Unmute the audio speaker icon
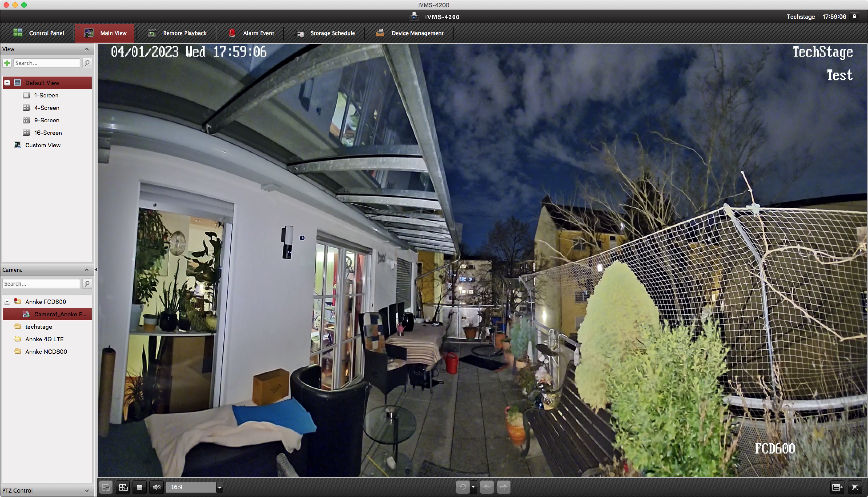Viewport: 868px width, 497px height. click(x=157, y=487)
